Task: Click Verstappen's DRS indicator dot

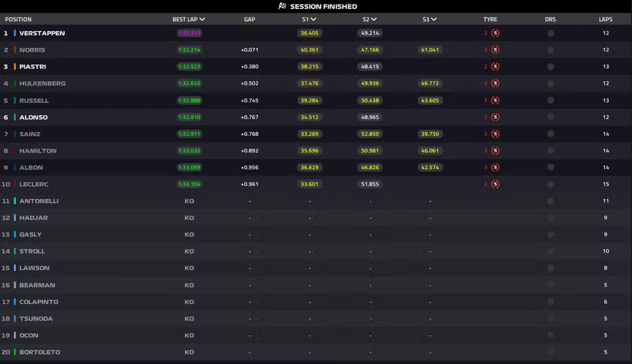Action: [x=550, y=33]
